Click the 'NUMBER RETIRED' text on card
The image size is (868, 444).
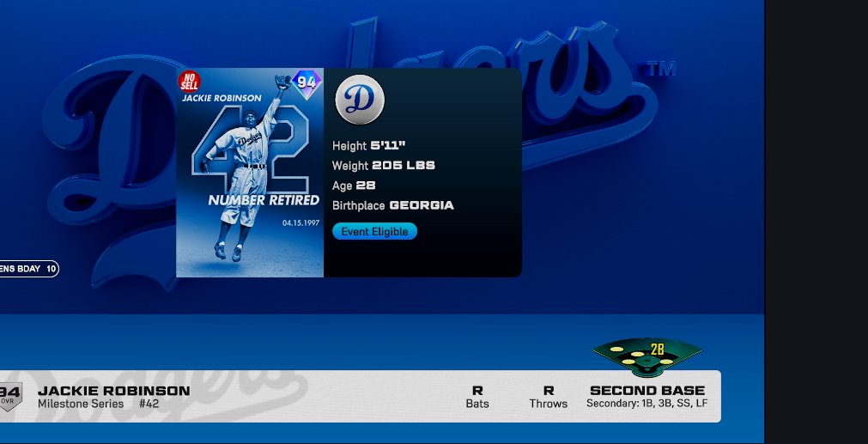(x=264, y=200)
